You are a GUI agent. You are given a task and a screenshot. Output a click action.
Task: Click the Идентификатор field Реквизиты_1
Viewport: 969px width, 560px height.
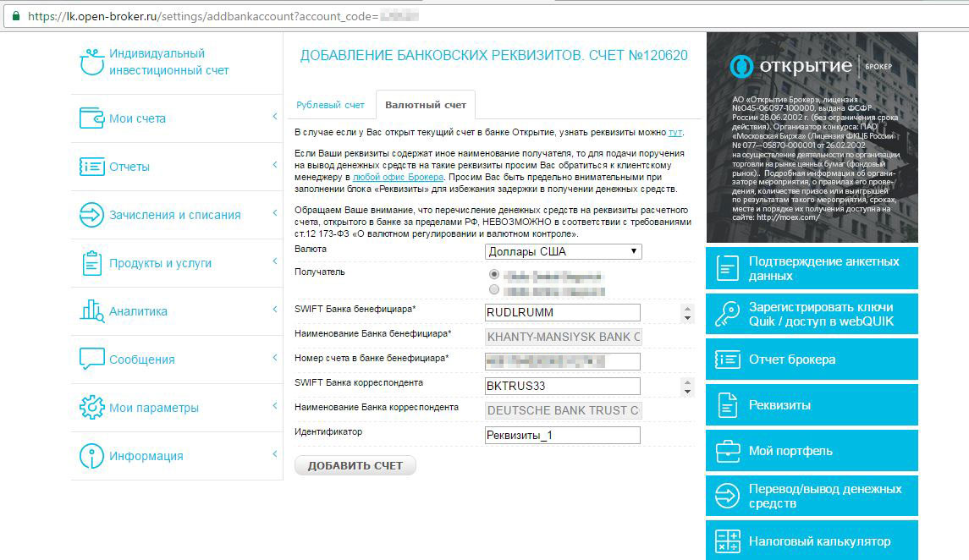click(563, 436)
